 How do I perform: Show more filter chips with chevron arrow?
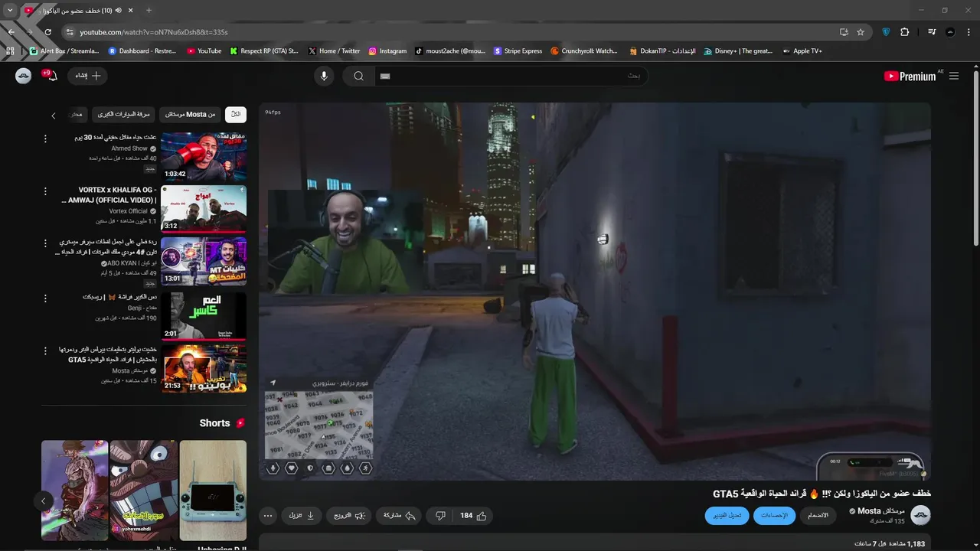click(x=54, y=116)
